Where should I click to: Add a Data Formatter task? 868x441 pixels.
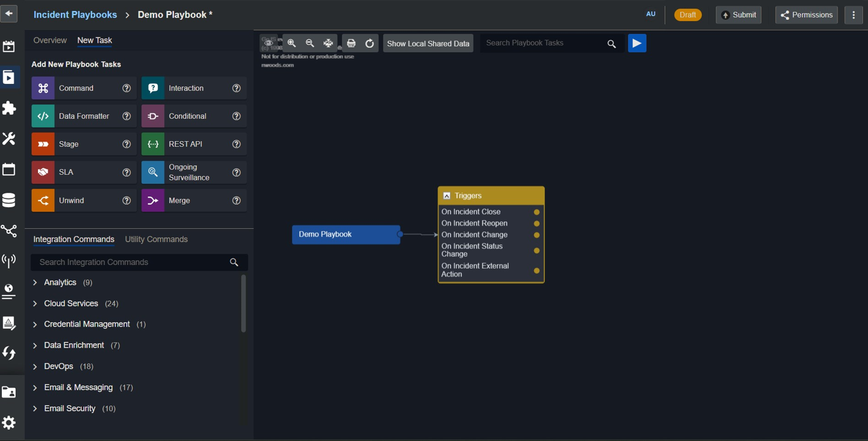pyautogui.click(x=84, y=116)
